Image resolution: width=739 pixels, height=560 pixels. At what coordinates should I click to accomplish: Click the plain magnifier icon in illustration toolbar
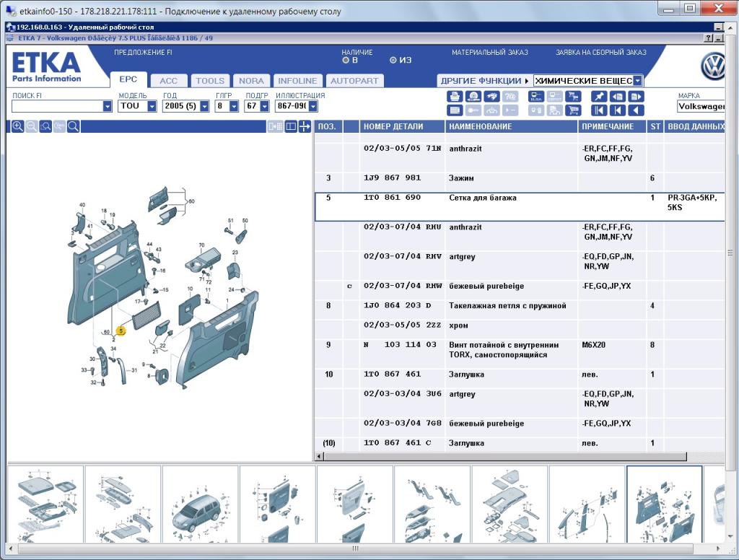(73, 126)
